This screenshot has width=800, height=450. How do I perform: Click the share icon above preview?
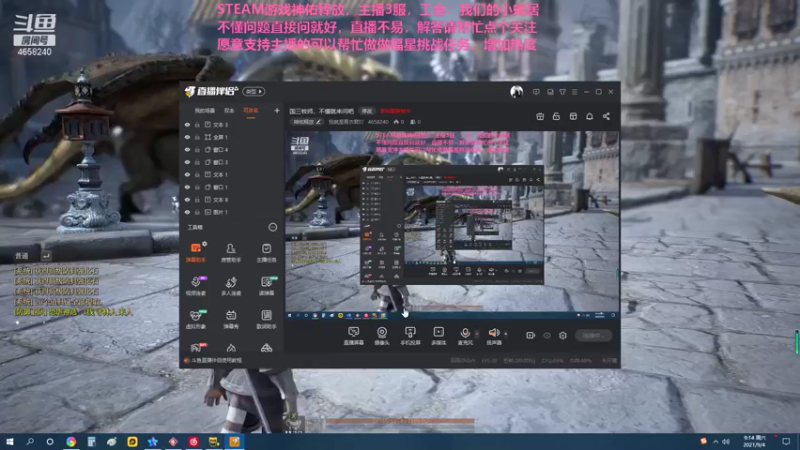coord(606,116)
